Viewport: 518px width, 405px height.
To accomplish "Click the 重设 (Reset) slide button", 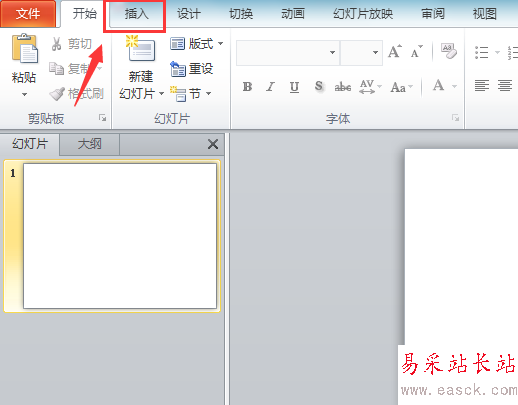I will click(x=192, y=69).
